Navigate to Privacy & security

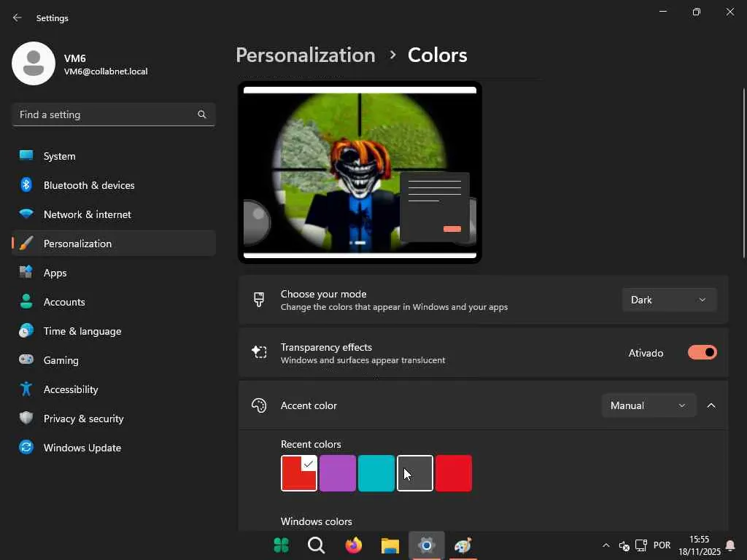point(113,418)
